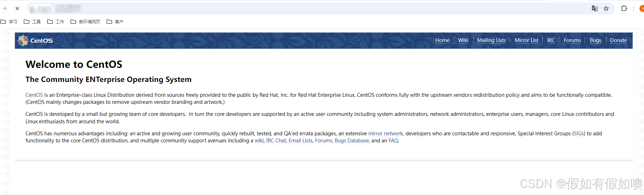
Task: Bookmark this page with the star icon
Action: pyautogui.click(x=606, y=8)
